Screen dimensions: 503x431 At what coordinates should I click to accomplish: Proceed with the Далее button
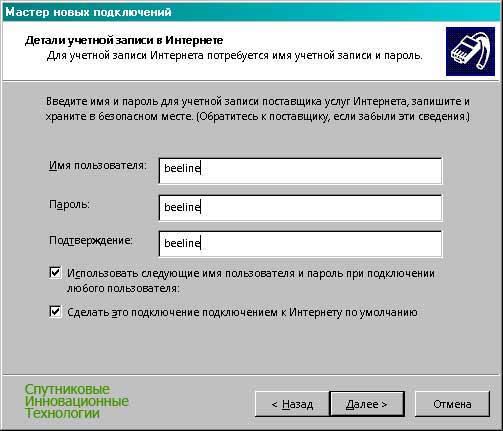point(367,404)
